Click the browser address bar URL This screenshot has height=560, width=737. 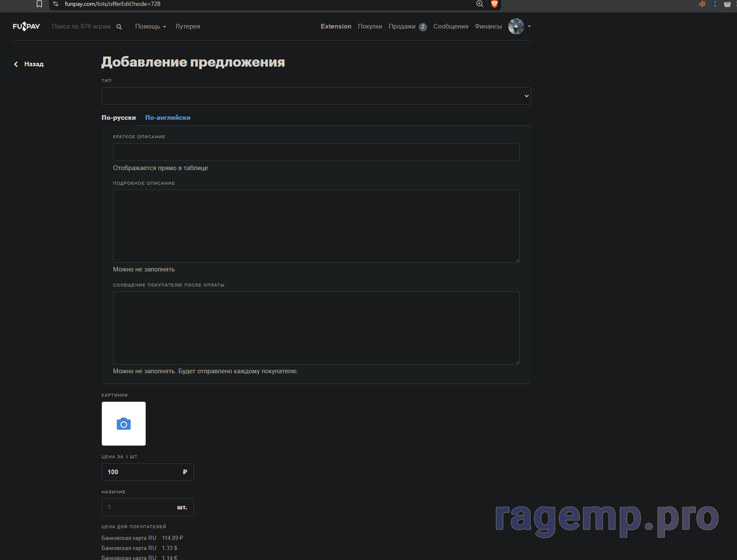(113, 4)
